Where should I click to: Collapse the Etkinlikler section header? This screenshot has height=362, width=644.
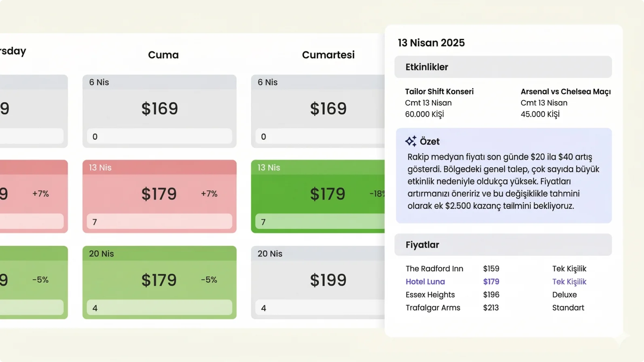(x=503, y=67)
